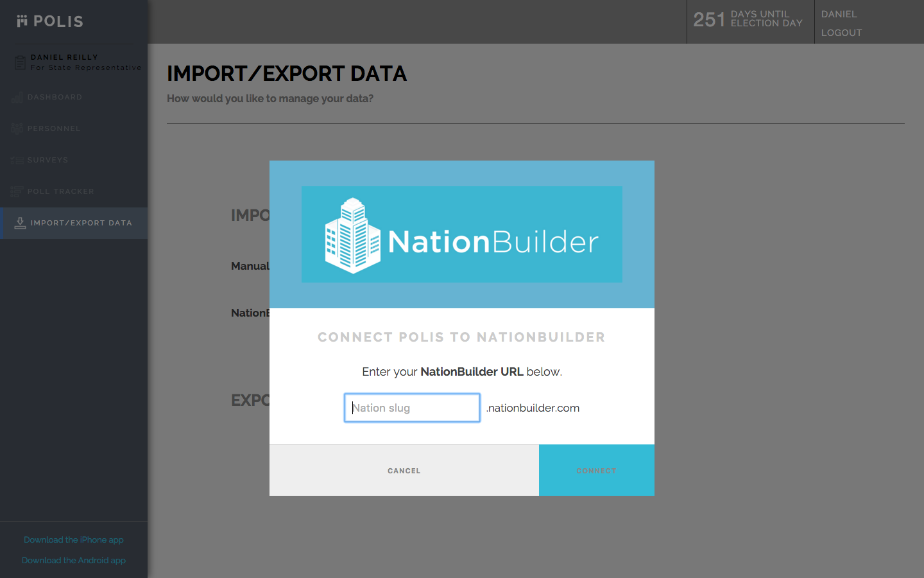
Task: Click the Dashboard bar chart icon
Action: tap(17, 98)
